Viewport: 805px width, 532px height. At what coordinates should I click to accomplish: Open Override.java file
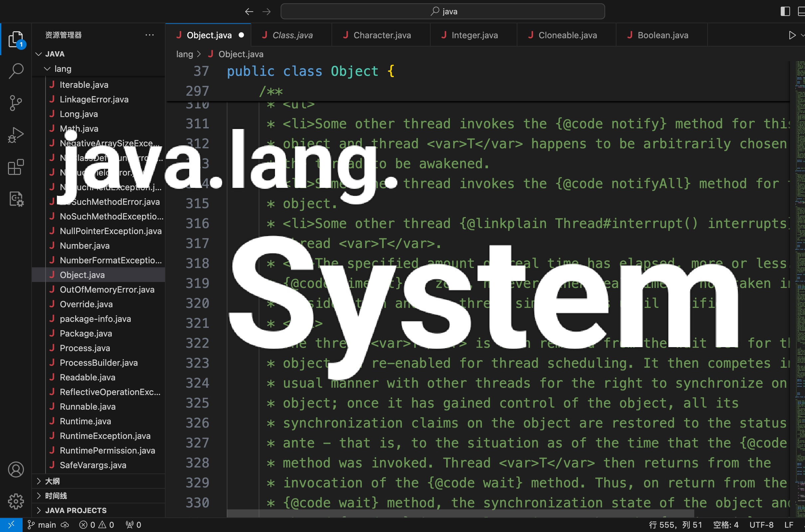(98, 304)
